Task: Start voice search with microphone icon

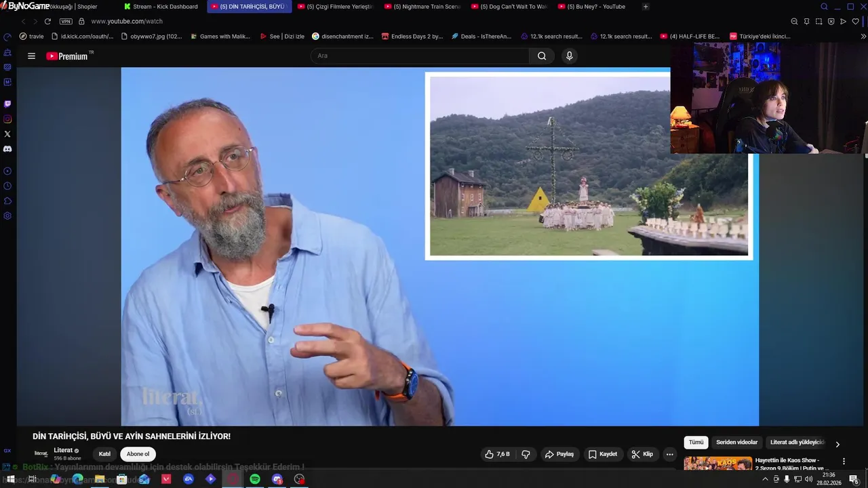Action: 570,56
